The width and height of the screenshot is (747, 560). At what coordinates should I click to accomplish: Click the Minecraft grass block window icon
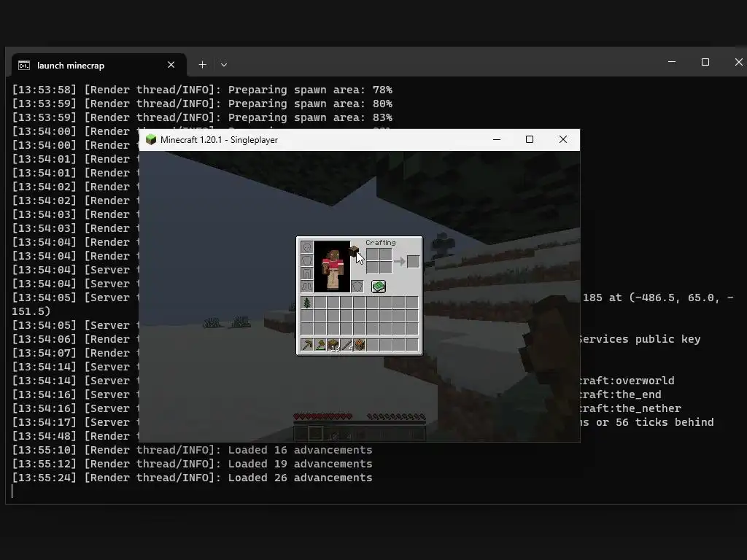151,139
